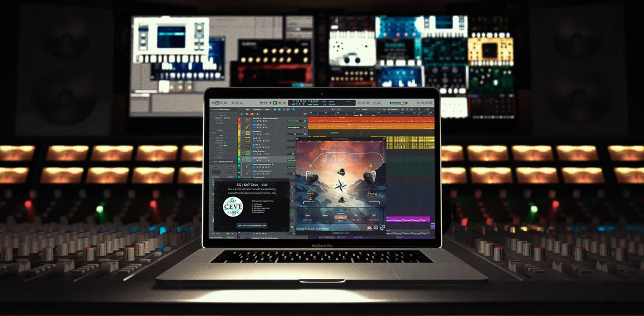Click the orange oversampling icon in Zabba plugin
Screen dimensions: 644x316
pos(376,228)
